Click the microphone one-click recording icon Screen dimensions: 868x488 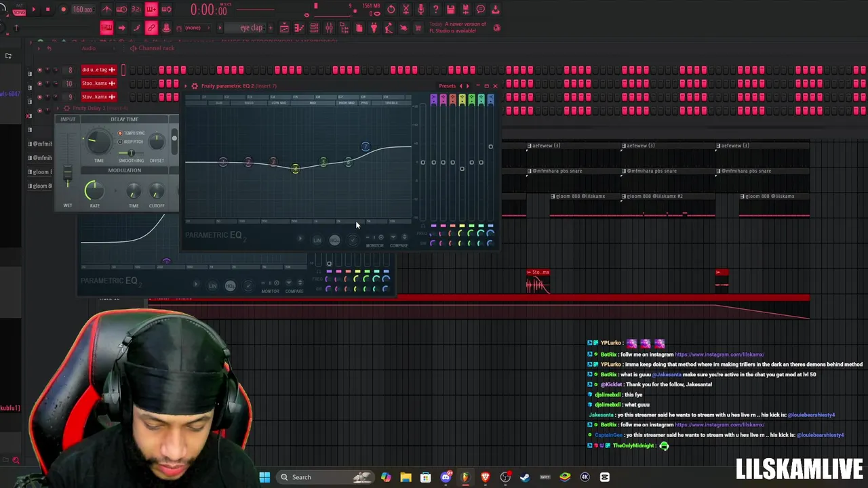click(420, 9)
